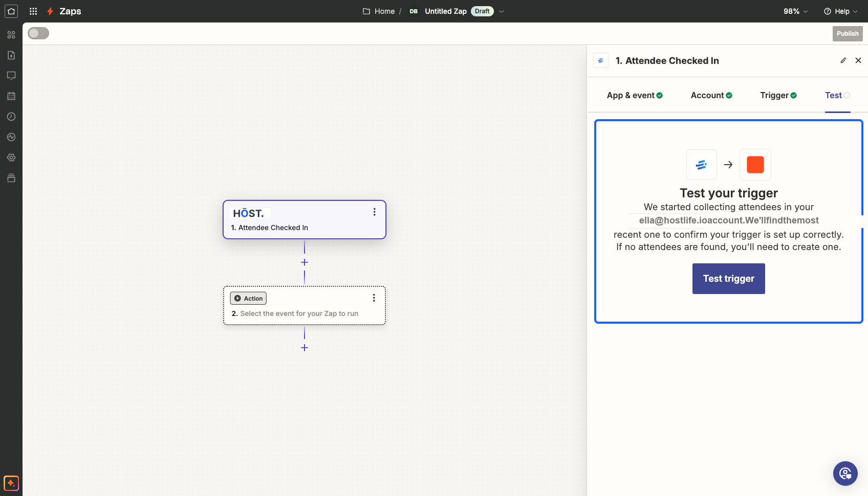Expand the Help menu
This screenshot has height=496, width=868.
tap(841, 11)
